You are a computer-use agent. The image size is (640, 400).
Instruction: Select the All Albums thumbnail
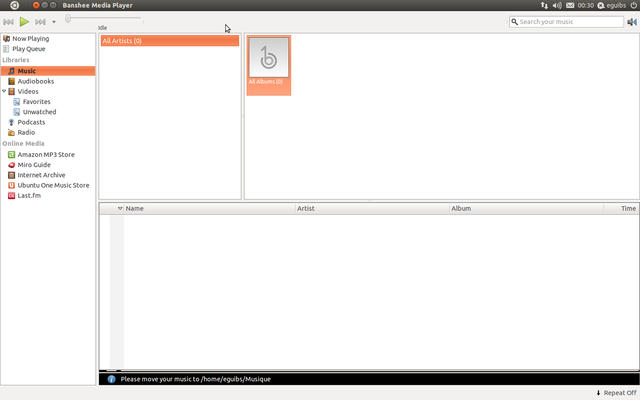pos(268,63)
